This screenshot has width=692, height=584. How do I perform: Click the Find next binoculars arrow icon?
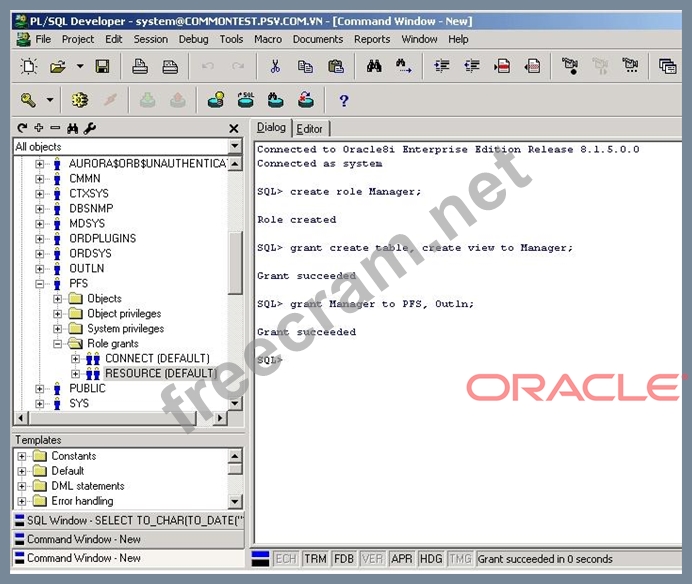pos(404,67)
